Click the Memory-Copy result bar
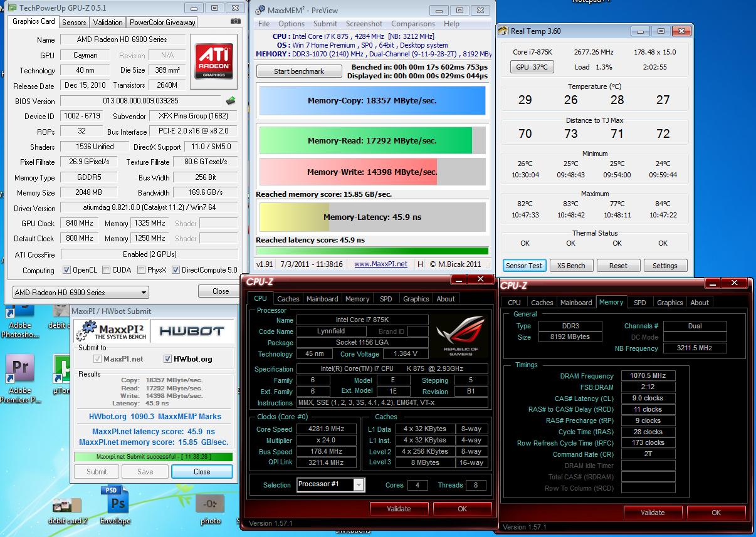The image size is (756, 537). pos(372,100)
